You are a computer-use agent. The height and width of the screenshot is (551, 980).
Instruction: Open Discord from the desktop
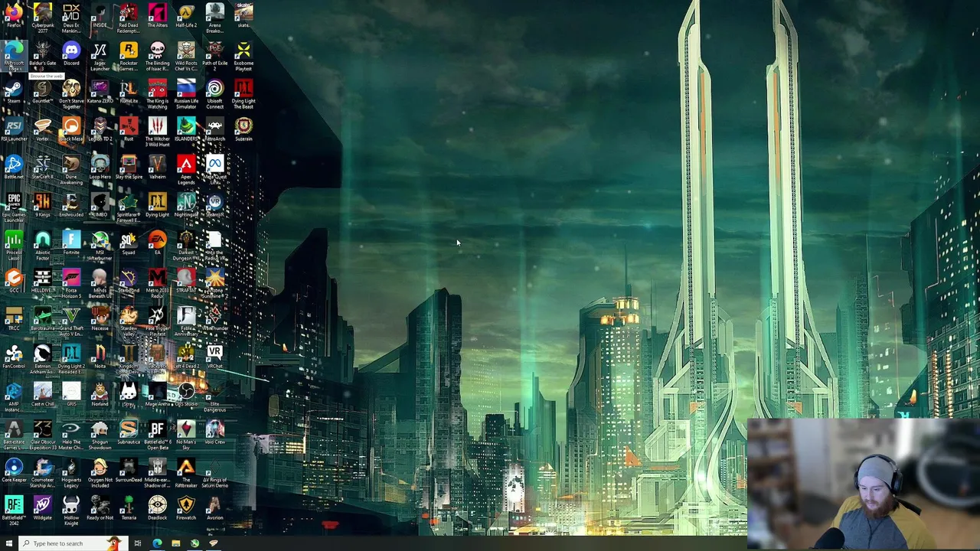coord(71,54)
